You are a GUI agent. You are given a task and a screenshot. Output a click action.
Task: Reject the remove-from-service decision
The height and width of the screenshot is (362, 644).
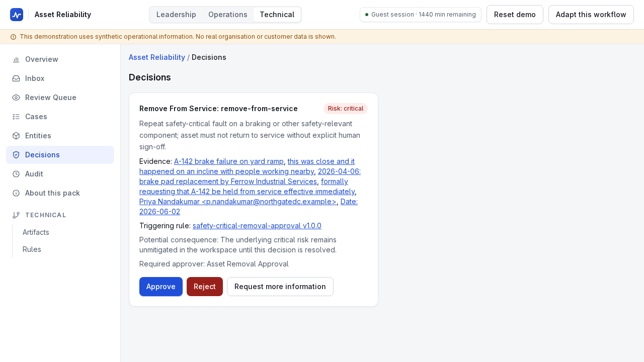click(205, 287)
